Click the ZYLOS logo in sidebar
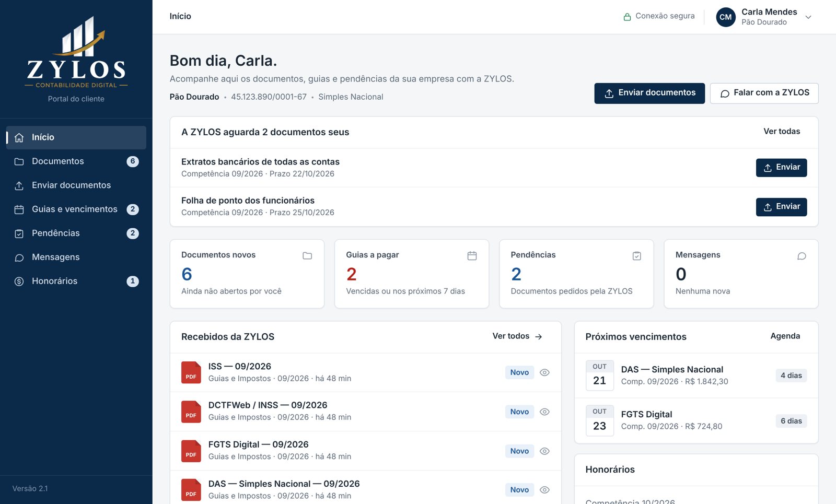The image size is (836, 504). point(76,52)
